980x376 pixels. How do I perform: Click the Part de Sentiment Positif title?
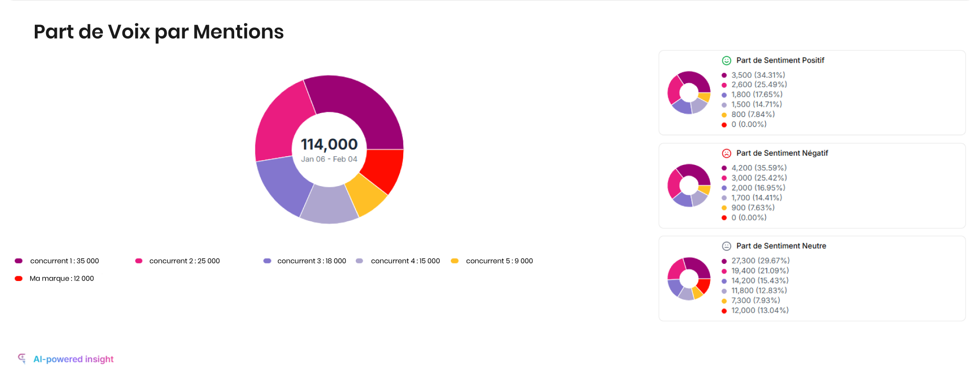[x=780, y=60]
